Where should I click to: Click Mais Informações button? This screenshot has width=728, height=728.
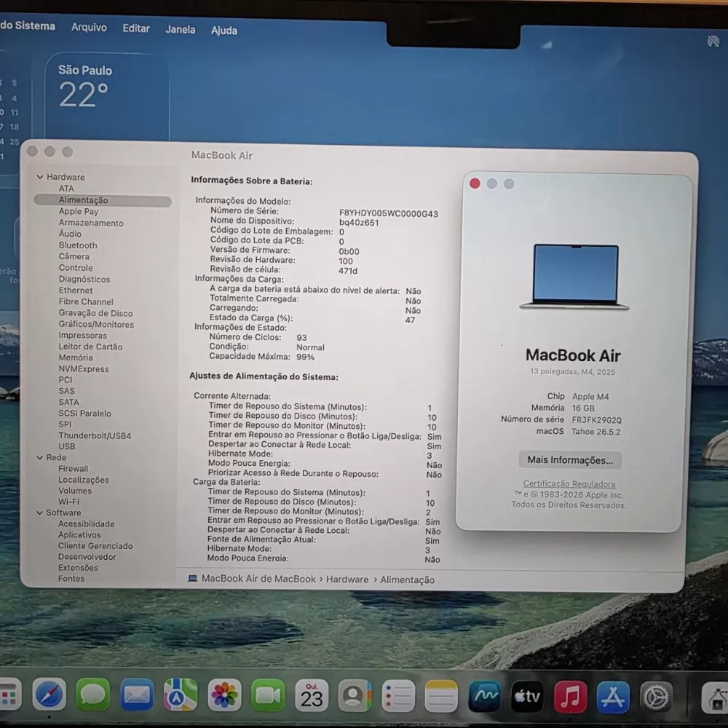570,459
